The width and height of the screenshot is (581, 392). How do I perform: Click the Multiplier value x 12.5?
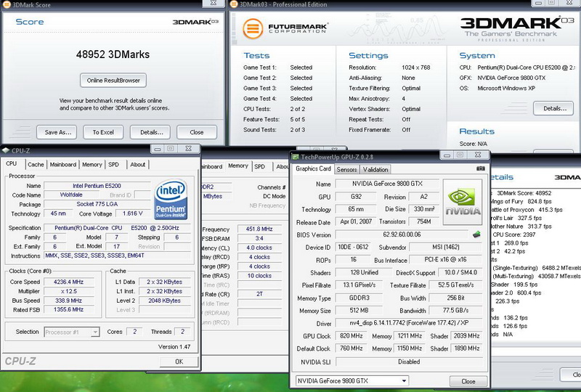(68, 291)
